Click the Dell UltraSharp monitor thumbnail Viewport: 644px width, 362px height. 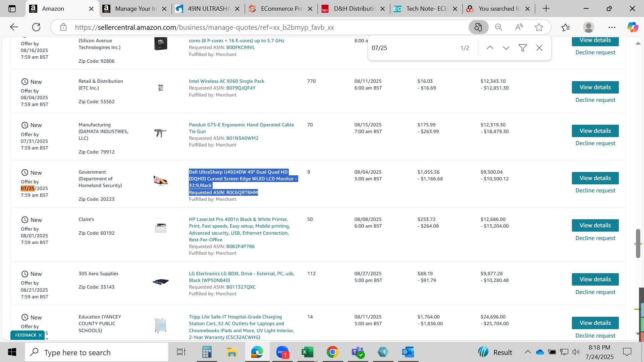coord(160,181)
